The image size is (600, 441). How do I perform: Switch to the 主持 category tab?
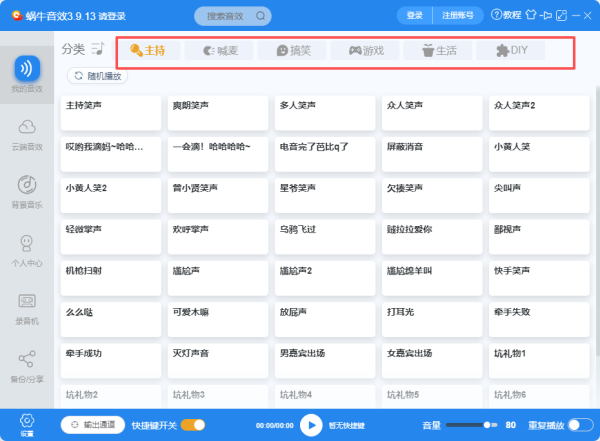point(148,51)
